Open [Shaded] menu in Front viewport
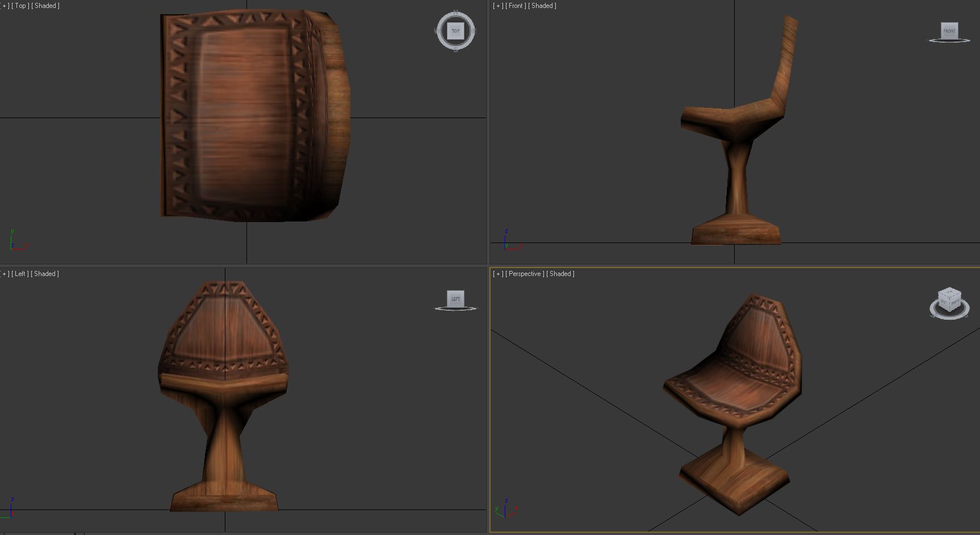The image size is (980, 535). coord(542,6)
